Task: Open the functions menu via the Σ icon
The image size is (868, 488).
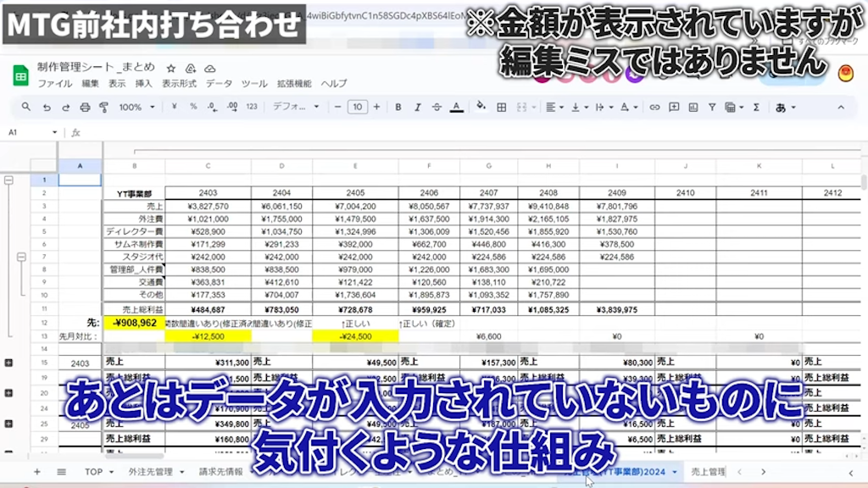Action: (x=756, y=107)
